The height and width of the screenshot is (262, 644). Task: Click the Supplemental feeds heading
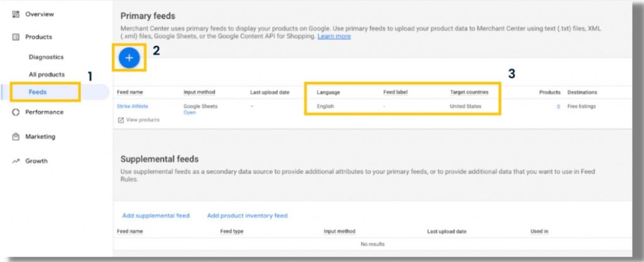[159, 159]
